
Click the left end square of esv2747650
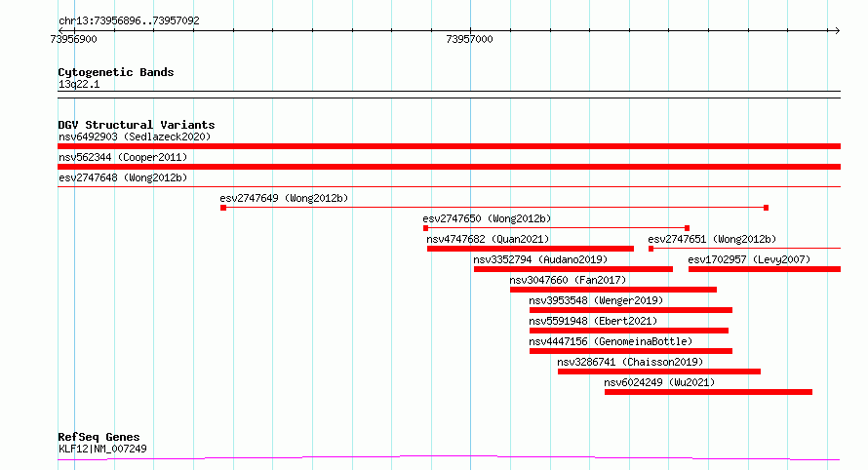click(425, 228)
